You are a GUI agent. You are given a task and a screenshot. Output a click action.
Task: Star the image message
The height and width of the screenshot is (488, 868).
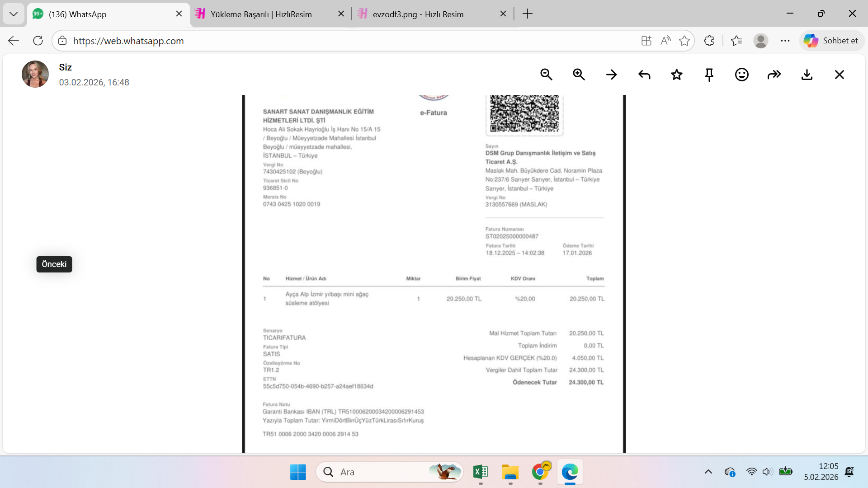pyautogui.click(x=677, y=75)
